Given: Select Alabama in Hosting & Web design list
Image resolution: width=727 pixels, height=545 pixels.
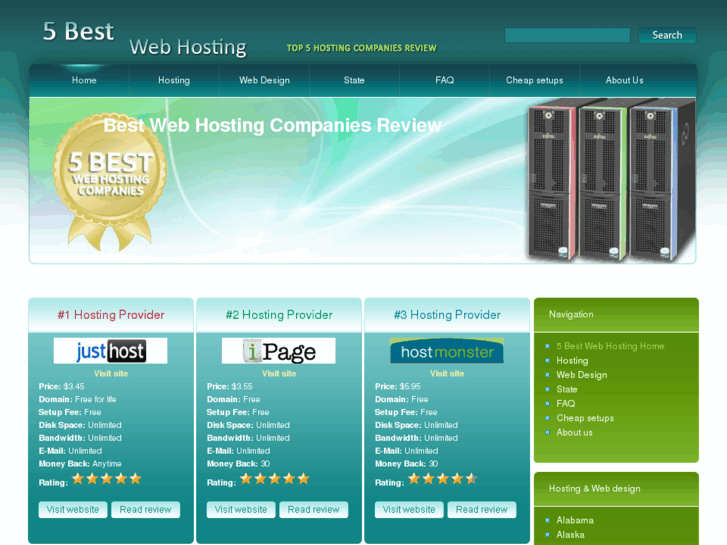Looking at the screenshot, I should (575, 520).
